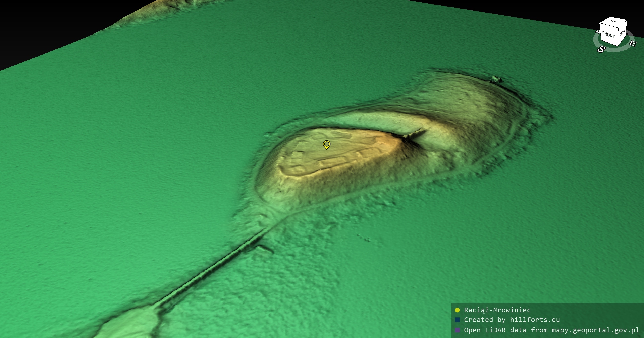Follow the "Created by hillforts.eu" link
Viewport: 644px width, 338px height.
[512, 320]
